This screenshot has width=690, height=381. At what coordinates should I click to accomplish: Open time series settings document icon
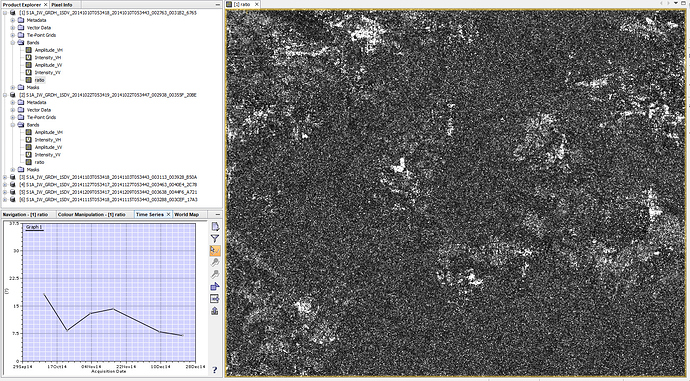(215, 227)
